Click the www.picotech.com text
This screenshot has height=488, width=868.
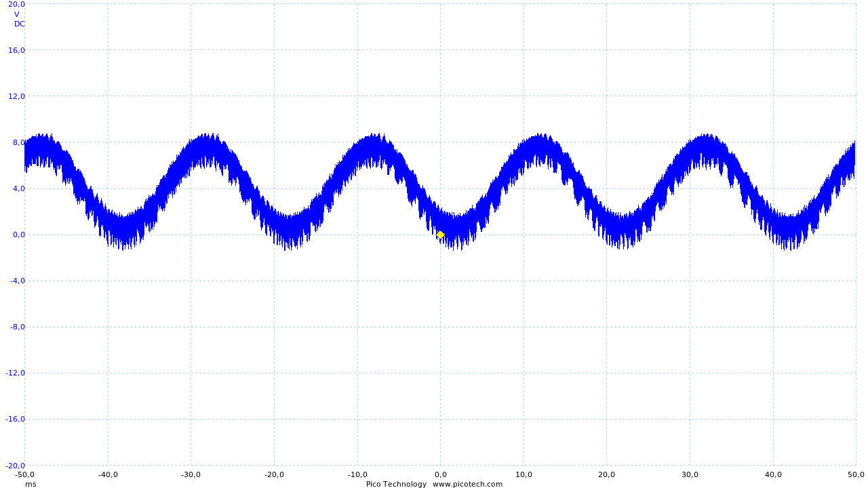click(468, 484)
